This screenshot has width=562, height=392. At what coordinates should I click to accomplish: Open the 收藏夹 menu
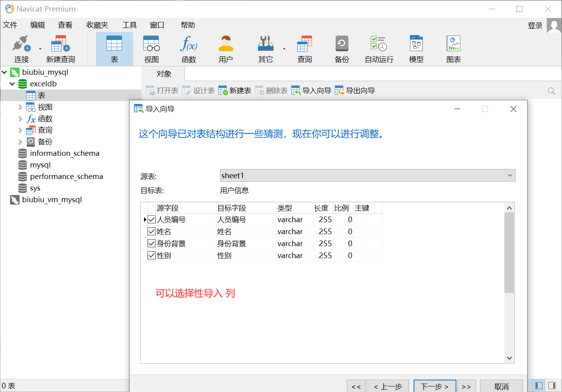(x=97, y=25)
